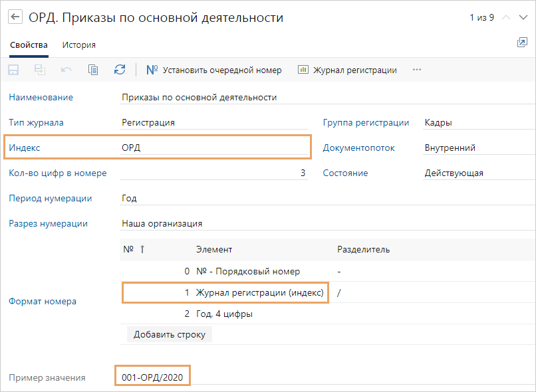The image size is (536, 392).
Task: Click the back arrow button
Action: 15,18
